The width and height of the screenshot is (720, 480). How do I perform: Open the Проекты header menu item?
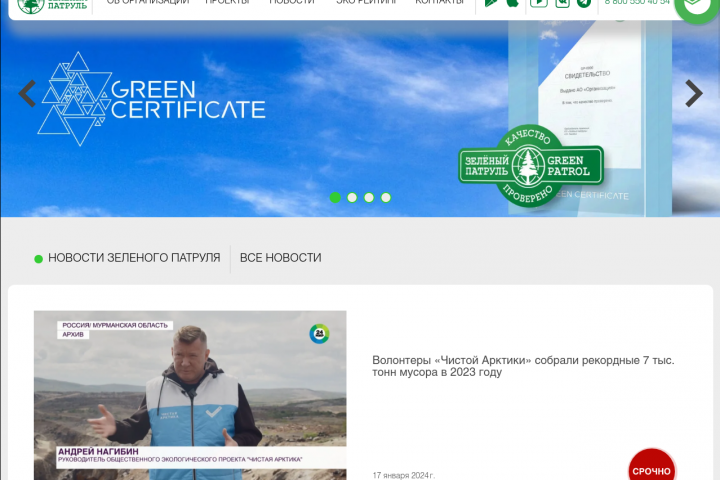(x=228, y=2)
